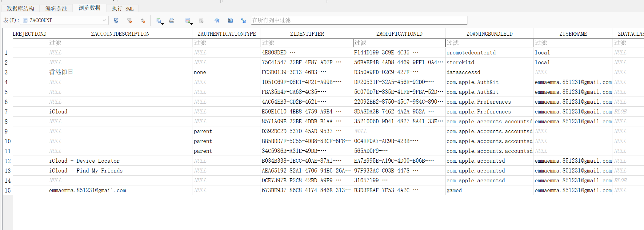Select the 'promotedcontentd' bundle ID cell

pos(490,53)
